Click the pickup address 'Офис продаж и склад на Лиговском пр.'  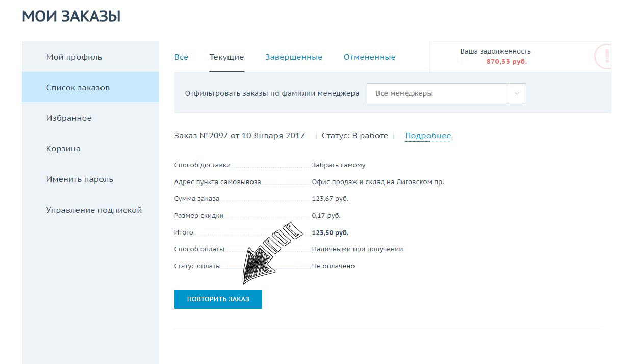[378, 182]
